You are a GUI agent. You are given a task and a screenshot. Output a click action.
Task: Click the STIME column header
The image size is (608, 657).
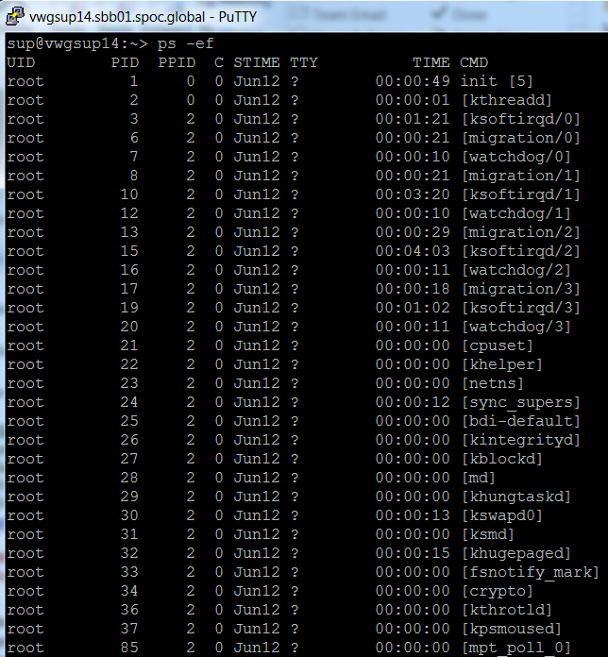pos(256,62)
